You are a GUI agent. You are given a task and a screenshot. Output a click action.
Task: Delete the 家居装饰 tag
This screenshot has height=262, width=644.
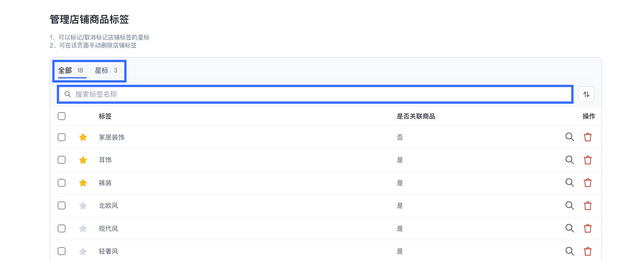click(x=588, y=137)
